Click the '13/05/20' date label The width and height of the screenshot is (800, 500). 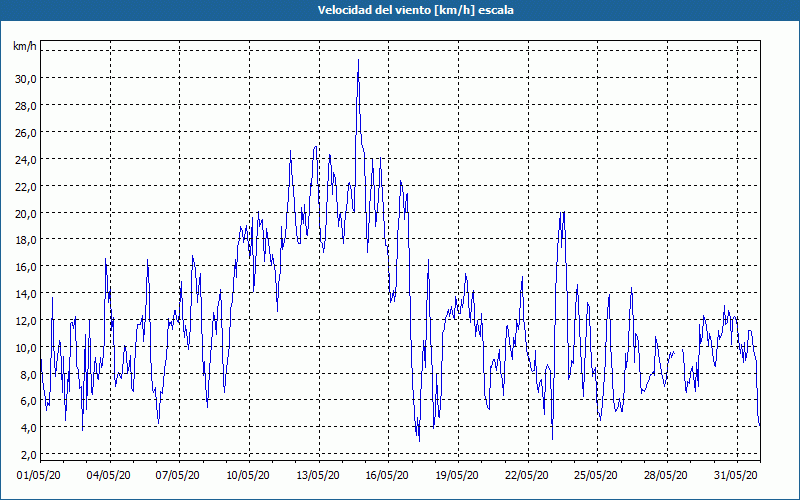click(x=318, y=476)
